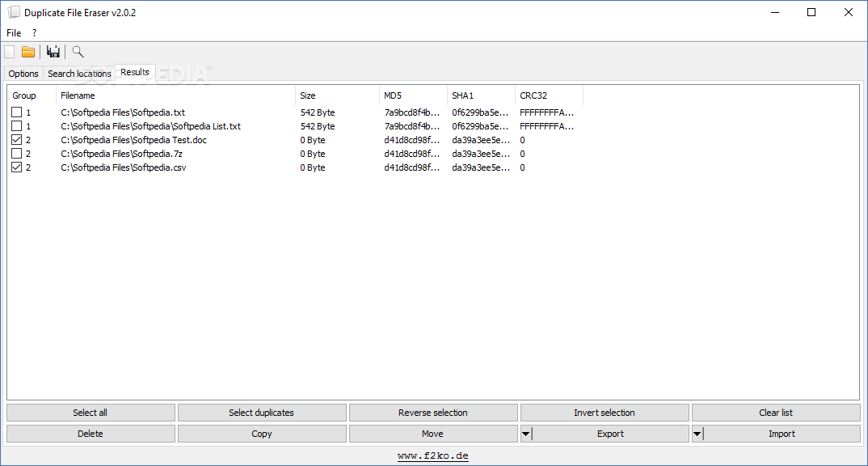Minimize the Duplicate File Eraser window
This screenshot has height=466, width=868.
pyautogui.click(x=775, y=12)
